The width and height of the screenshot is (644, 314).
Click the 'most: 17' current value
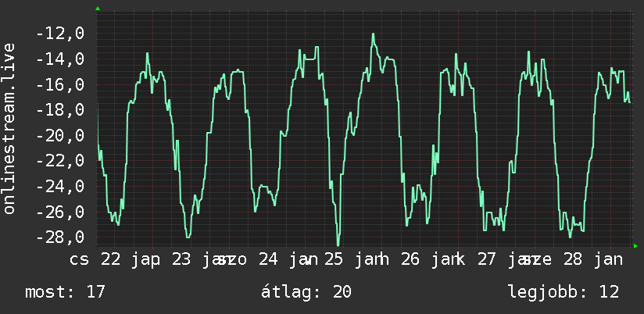click(66, 292)
